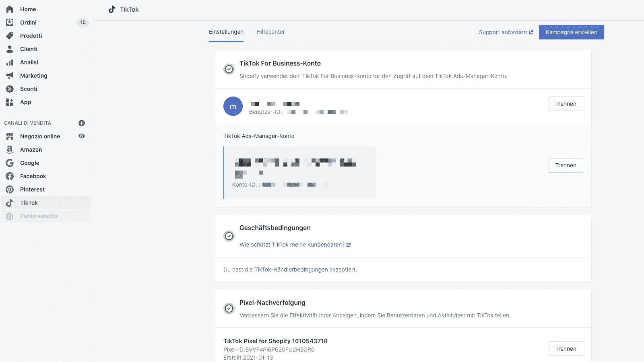Click the CANALI DI VENDITA heading

(28, 123)
